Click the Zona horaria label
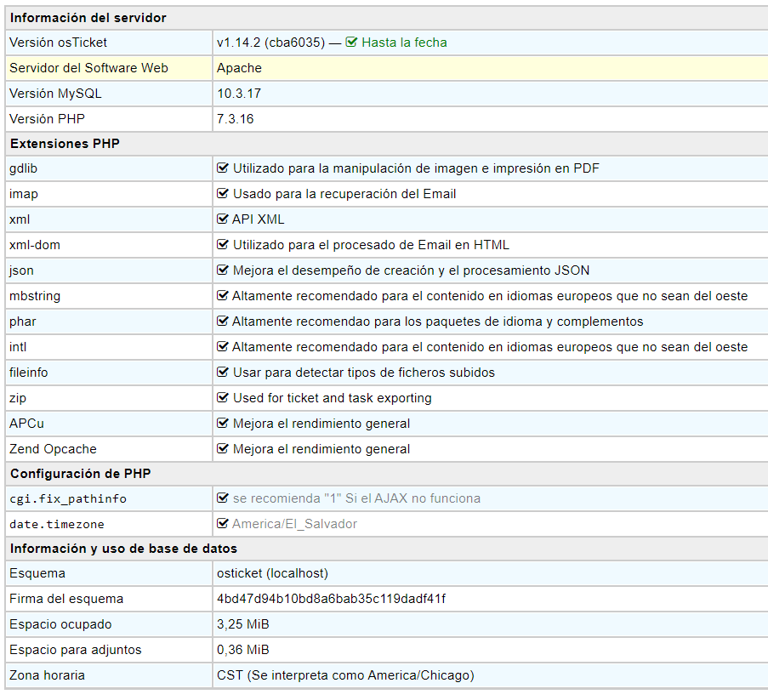Viewport: 768px width, 700px height. coord(47,675)
